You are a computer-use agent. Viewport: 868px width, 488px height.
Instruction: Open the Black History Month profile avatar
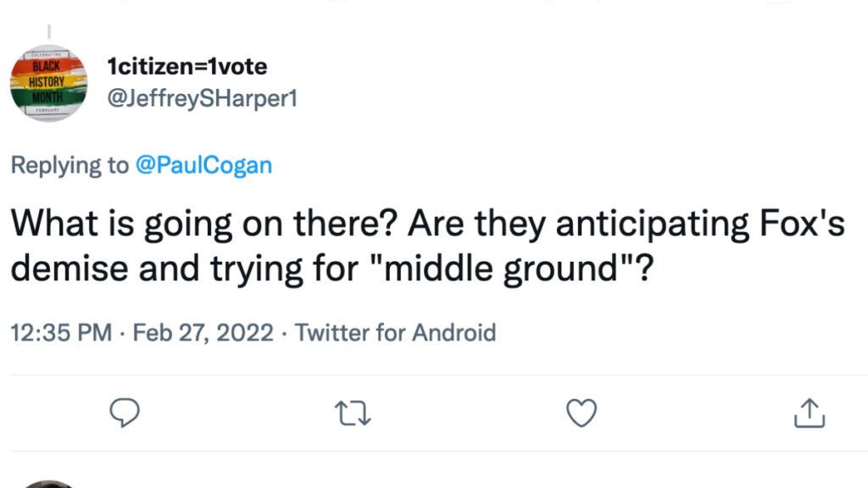coord(48,83)
